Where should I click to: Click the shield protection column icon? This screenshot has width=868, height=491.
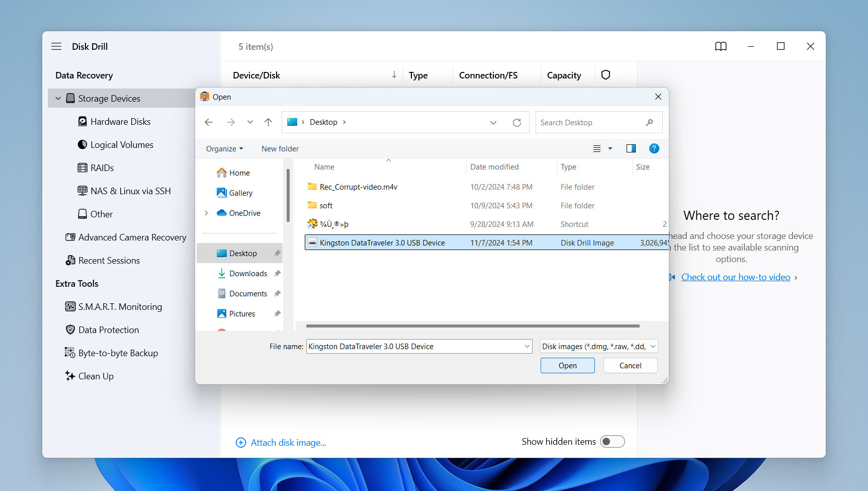tap(605, 75)
